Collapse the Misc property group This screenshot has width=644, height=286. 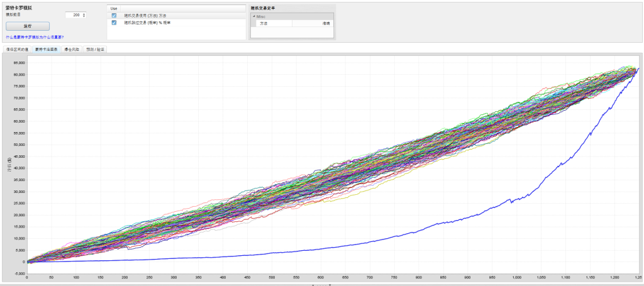tap(254, 16)
